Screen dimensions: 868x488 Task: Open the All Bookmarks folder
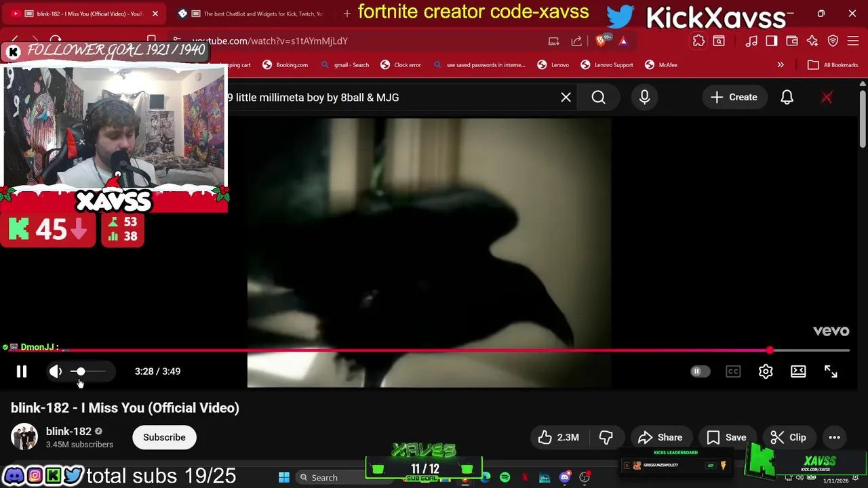[833, 65]
